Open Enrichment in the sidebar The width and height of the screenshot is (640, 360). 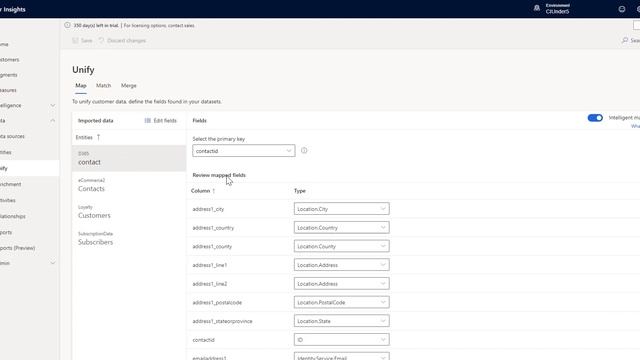[11, 184]
